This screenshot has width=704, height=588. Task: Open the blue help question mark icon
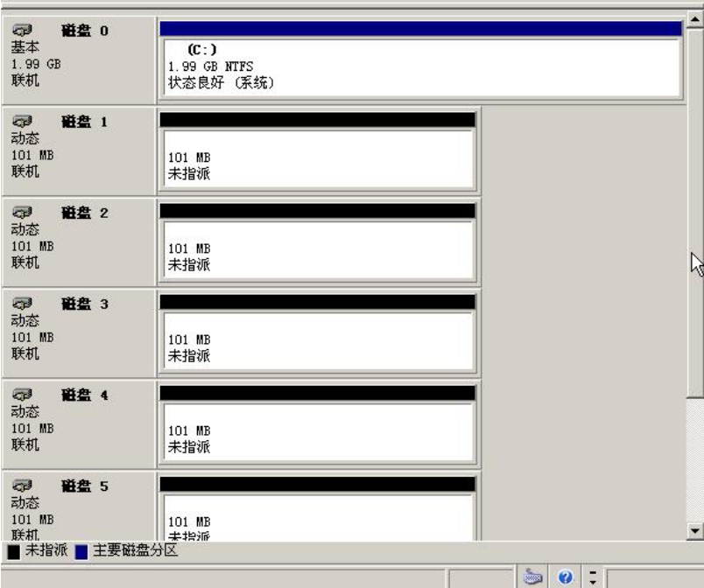tap(566, 577)
